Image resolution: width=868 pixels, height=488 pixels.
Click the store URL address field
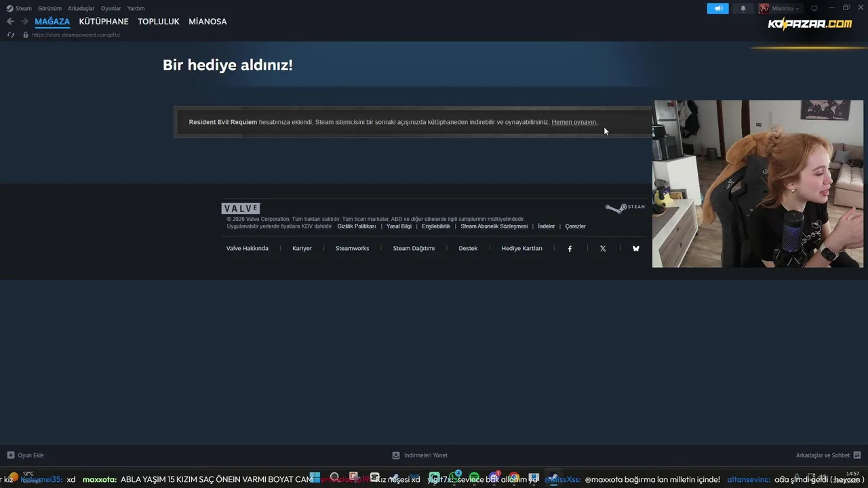coord(76,35)
